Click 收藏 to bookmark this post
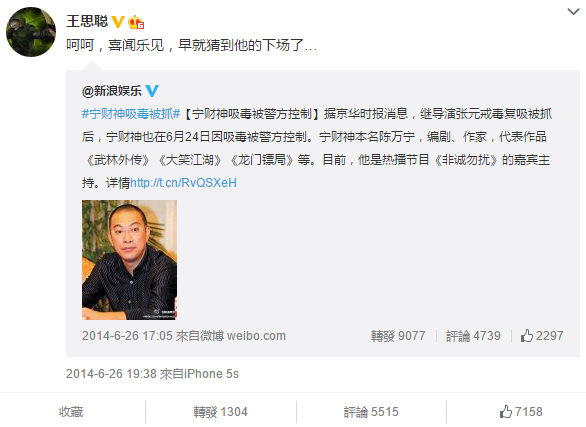Image resolution: width=586 pixels, height=427 pixels. click(x=71, y=412)
